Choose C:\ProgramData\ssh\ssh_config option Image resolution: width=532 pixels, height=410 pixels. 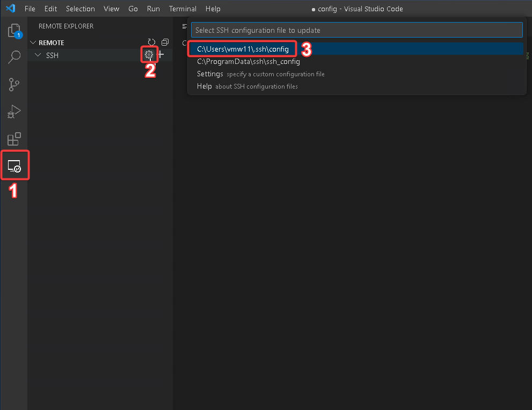point(356,61)
